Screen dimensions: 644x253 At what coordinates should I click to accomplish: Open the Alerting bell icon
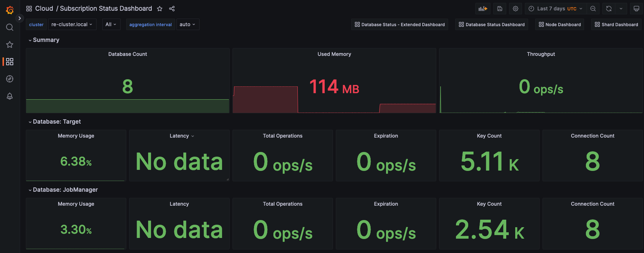(x=10, y=96)
